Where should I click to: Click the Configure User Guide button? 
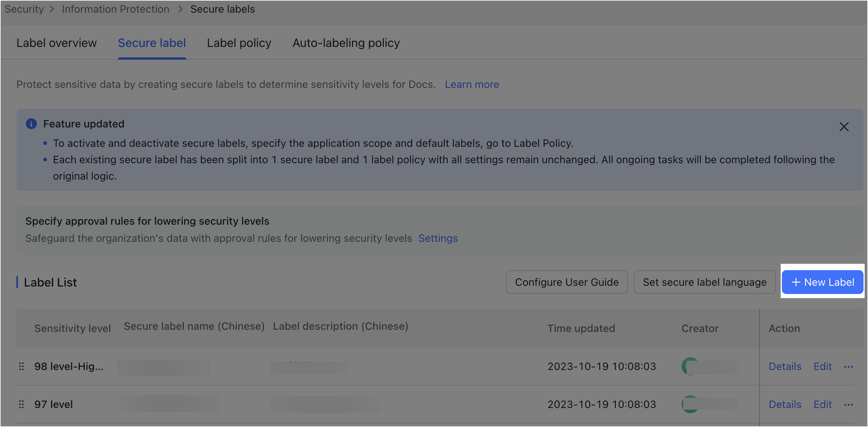tap(566, 282)
